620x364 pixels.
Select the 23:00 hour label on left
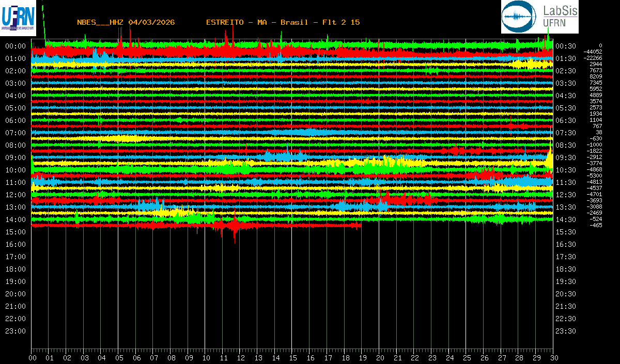pos(16,331)
